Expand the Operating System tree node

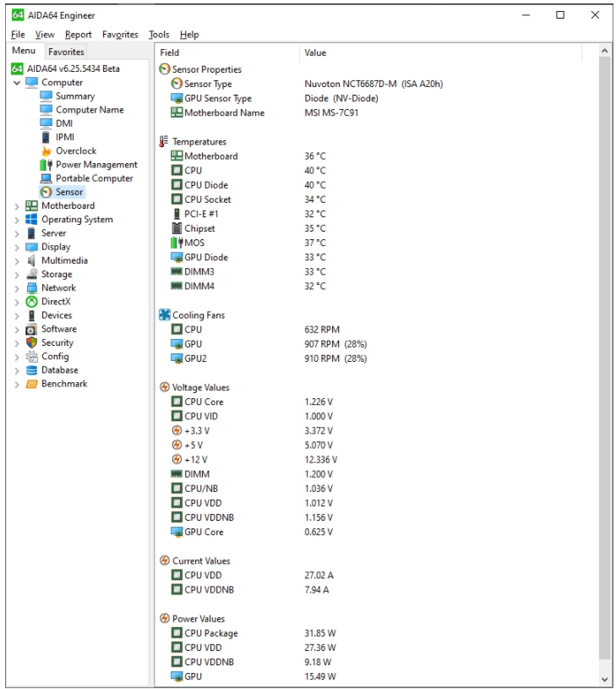pos(17,220)
